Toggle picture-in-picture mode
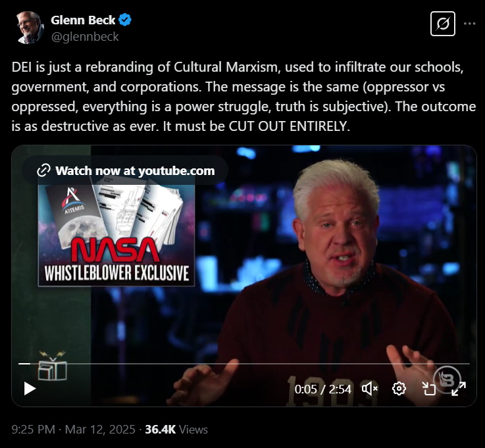Screen dimensions: 485x448 coord(428,389)
